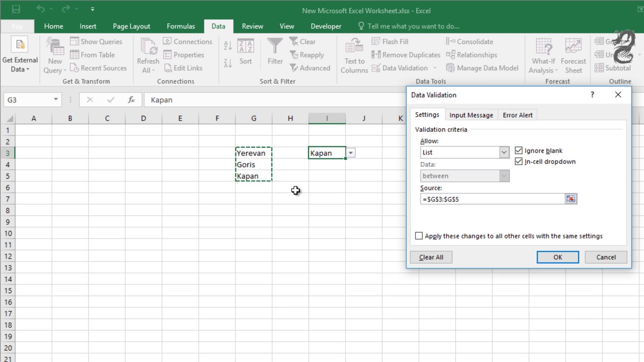Click Show Queries
Viewport: 644px width, 362px height.
[x=96, y=42]
